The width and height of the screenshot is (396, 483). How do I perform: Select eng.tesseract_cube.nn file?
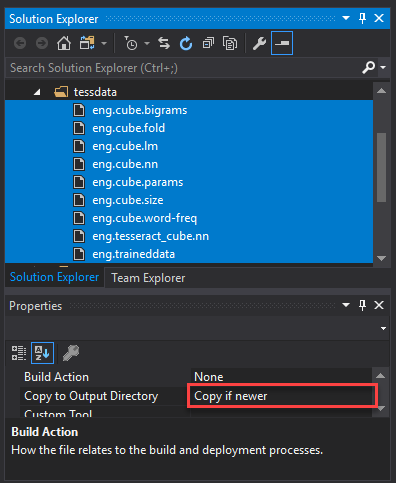151,236
